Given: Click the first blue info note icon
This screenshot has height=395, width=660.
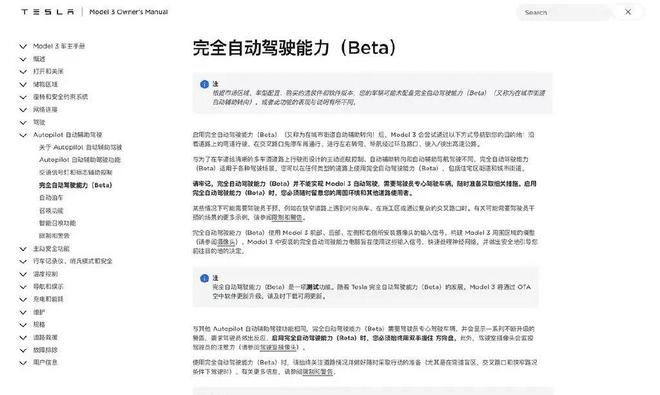Looking at the screenshot, I should [205, 84].
